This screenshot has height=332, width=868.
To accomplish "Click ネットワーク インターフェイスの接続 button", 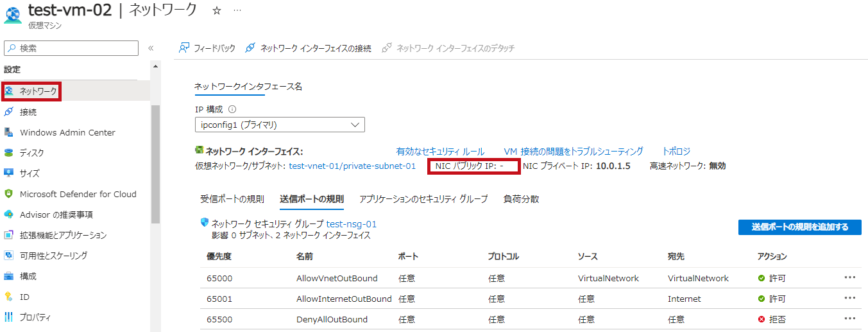I will pyautogui.click(x=308, y=48).
